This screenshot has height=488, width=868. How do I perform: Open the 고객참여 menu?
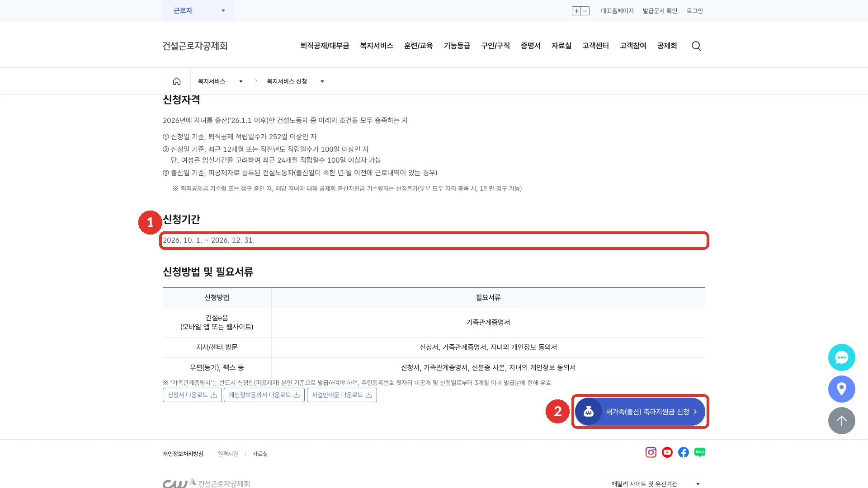pyautogui.click(x=633, y=46)
